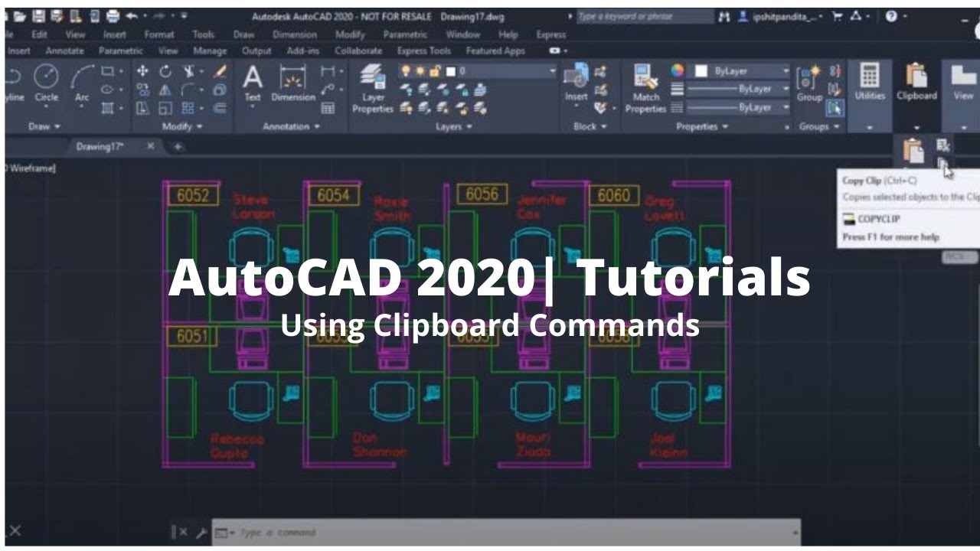Screen dimensions: 980x551
Task: Click the white ByLayer color swatch
Action: point(701,70)
